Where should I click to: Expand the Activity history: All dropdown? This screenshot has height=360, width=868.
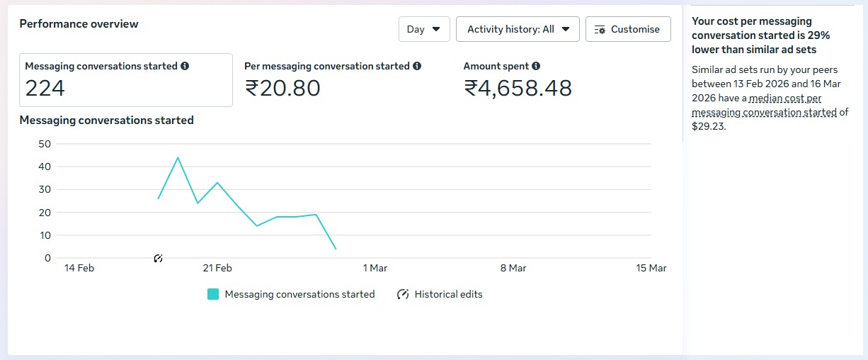coord(518,29)
